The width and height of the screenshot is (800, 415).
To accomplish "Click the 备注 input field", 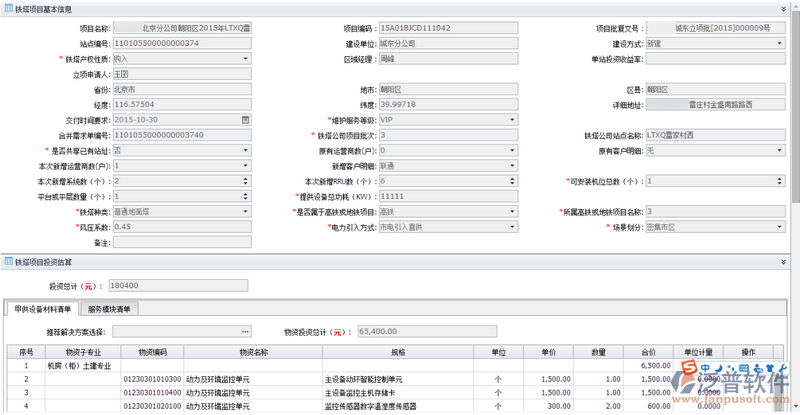I will 181,242.
